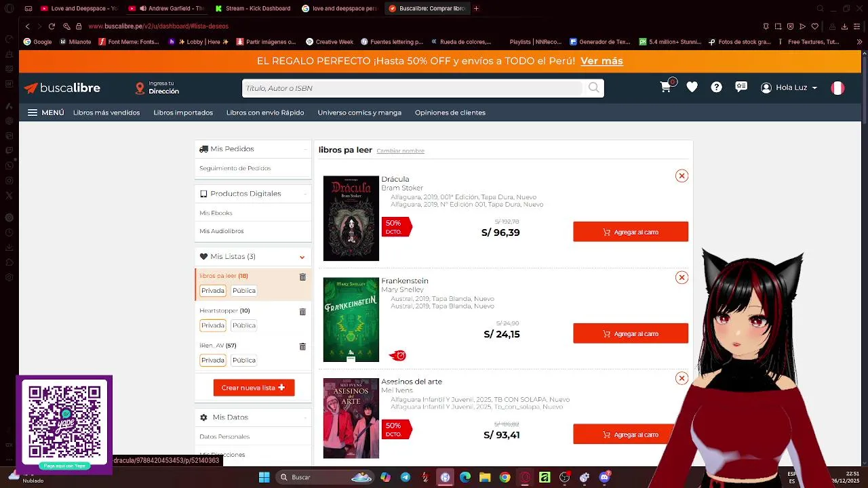Open Libros más vendidos menu item
The height and width of the screenshot is (488, 868).
click(106, 113)
